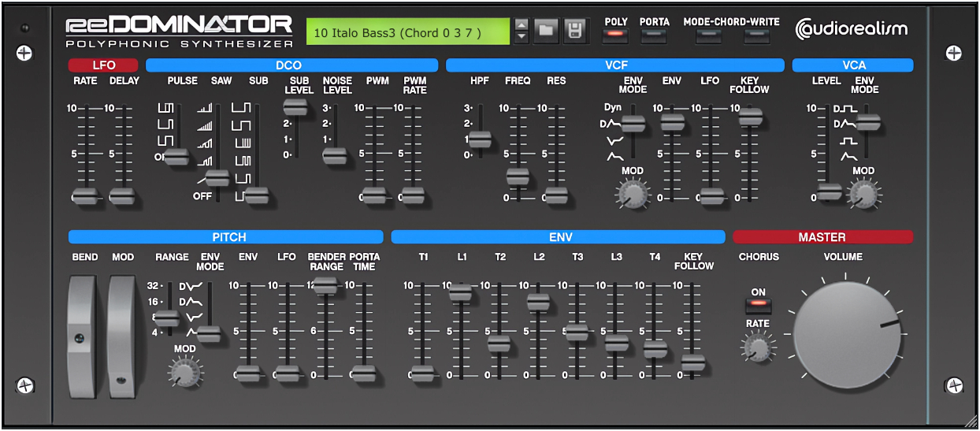This screenshot has width=980, height=431.
Task: Click the chorus RATE knob
Action: tap(758, 346)
